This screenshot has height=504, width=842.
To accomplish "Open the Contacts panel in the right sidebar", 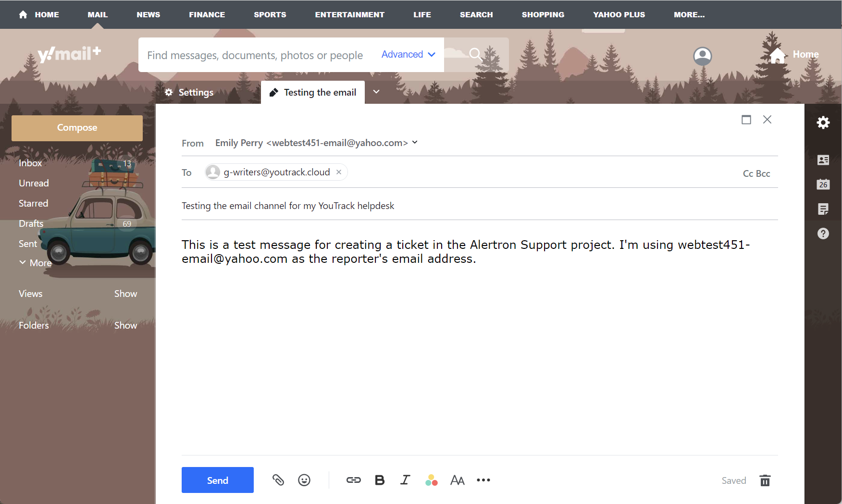I will click(x=823, y=160).
